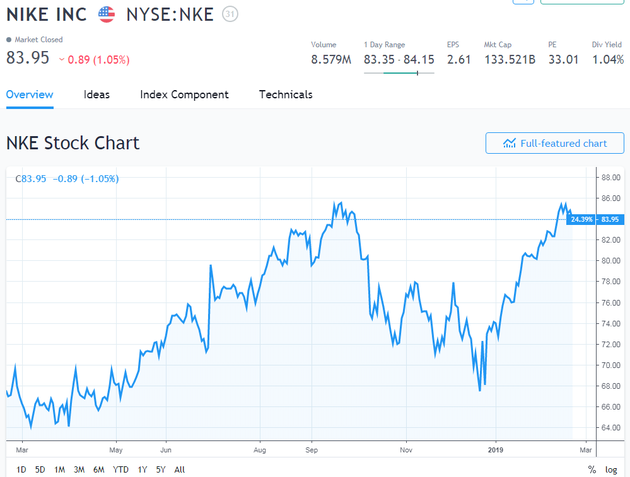Image resolution: width=630 pixels, height=477 pixels.
Task: Select the 1D time range
Action: tap(23, 469)
